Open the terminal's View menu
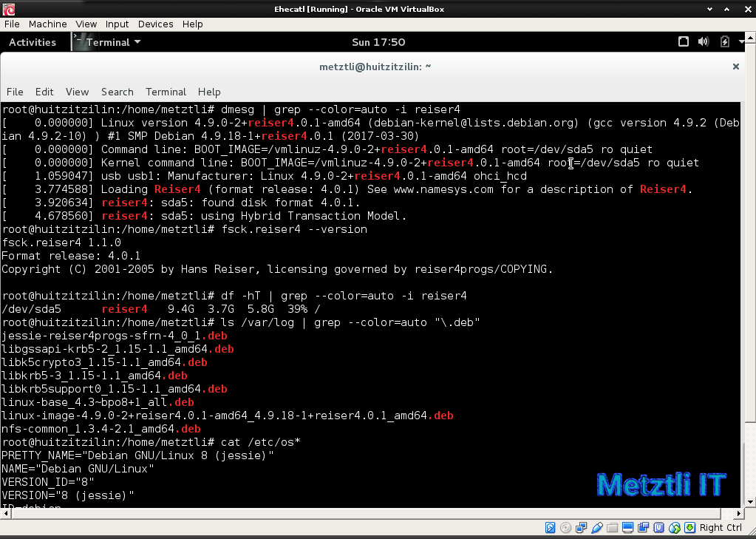Image resolution: width=756 pixels, height=539 pixels. (x=77, y=92)
